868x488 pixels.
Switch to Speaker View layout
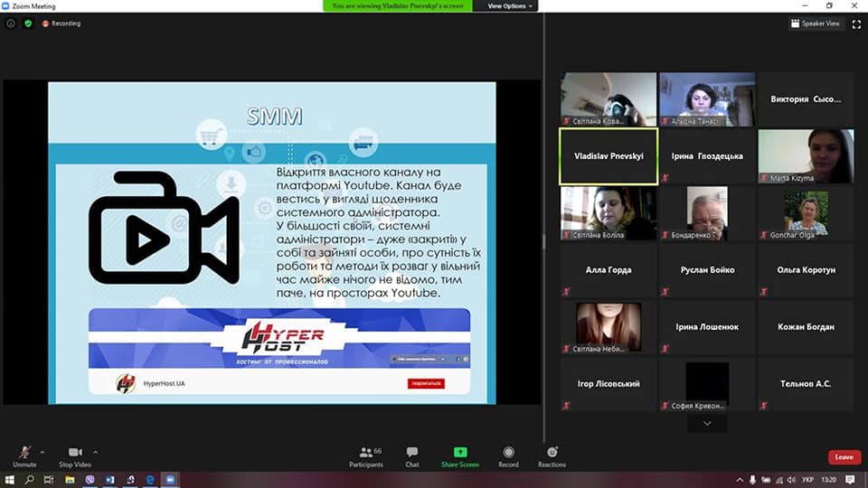815,23
